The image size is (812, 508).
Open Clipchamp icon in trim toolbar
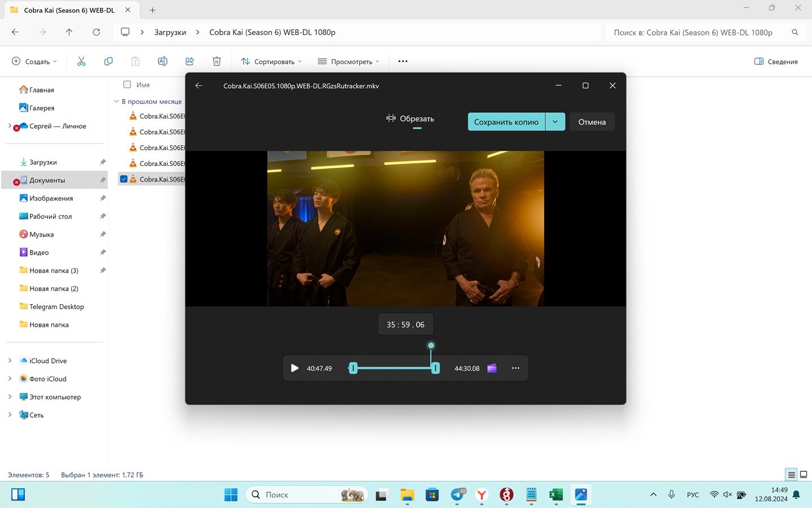pos(492,368)
